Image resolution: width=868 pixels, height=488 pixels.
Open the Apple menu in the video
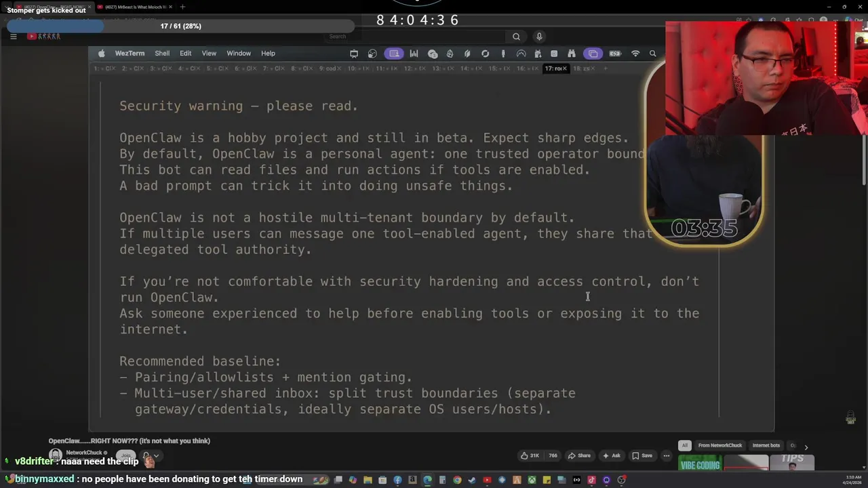(102, 54)
